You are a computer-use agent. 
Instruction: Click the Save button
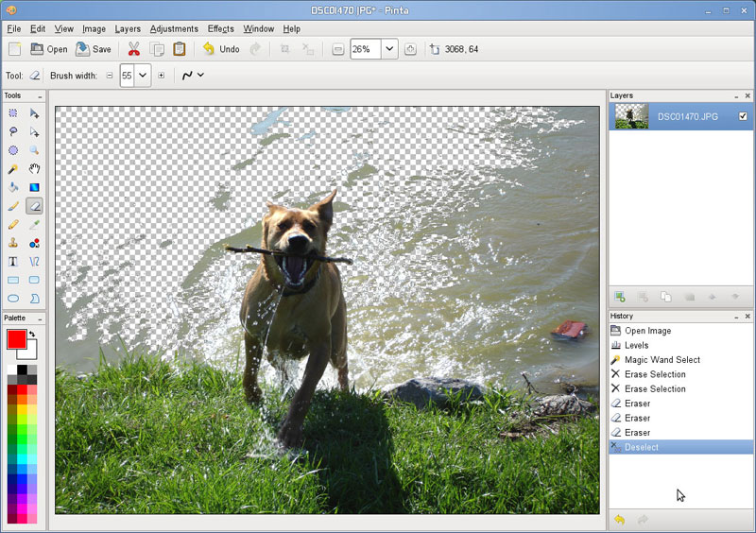[94, 49]
